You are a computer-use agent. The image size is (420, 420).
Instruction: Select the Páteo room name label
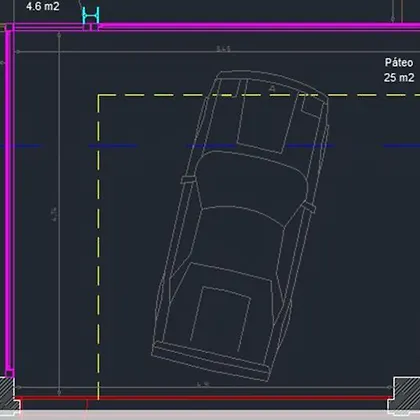pos(399,62)
